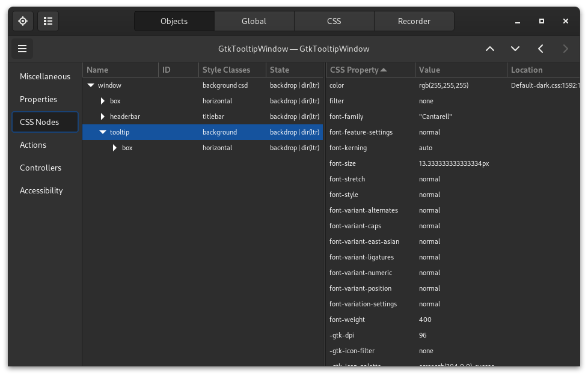Image resolution: width=588 pixels, height=376 pixels.
Task: Minimize the inspector window
Action: [x=518, y=22]
